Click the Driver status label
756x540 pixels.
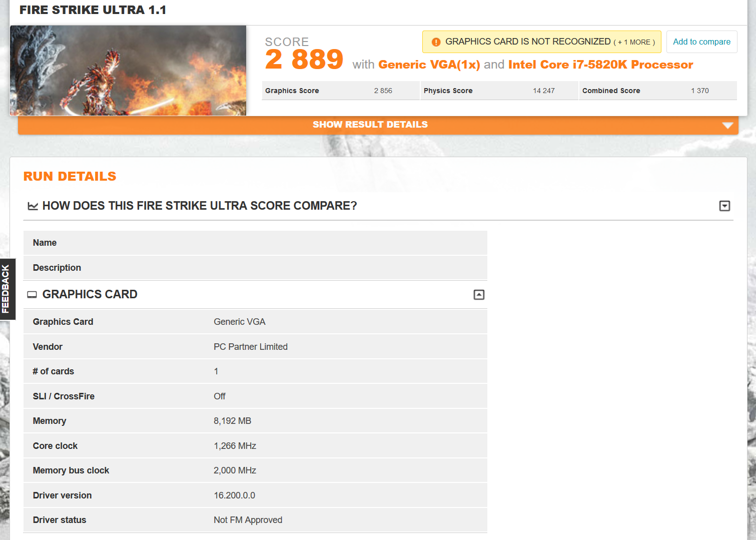tap(59, 520)
